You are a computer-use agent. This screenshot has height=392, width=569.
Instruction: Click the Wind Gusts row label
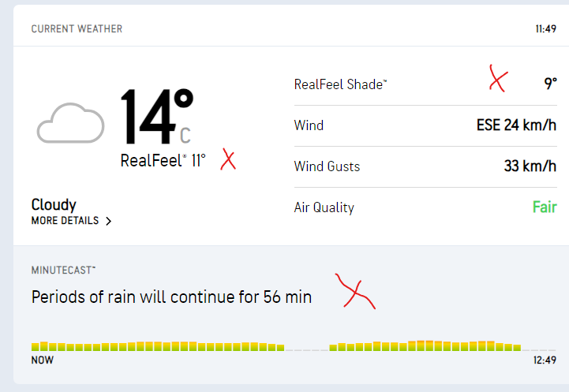[x=327, y=166]
